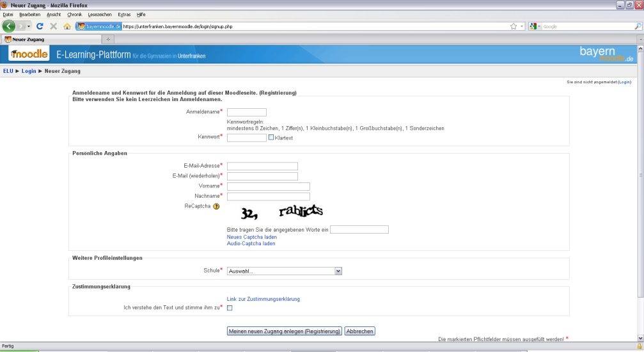Click the Login breadcrumb link

(29, 71)
